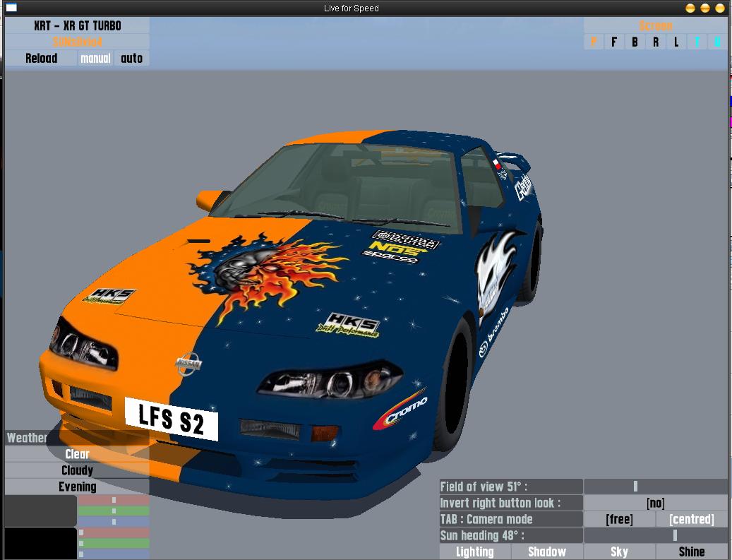Adjust the upper green color slider

[x=114, y=511]
